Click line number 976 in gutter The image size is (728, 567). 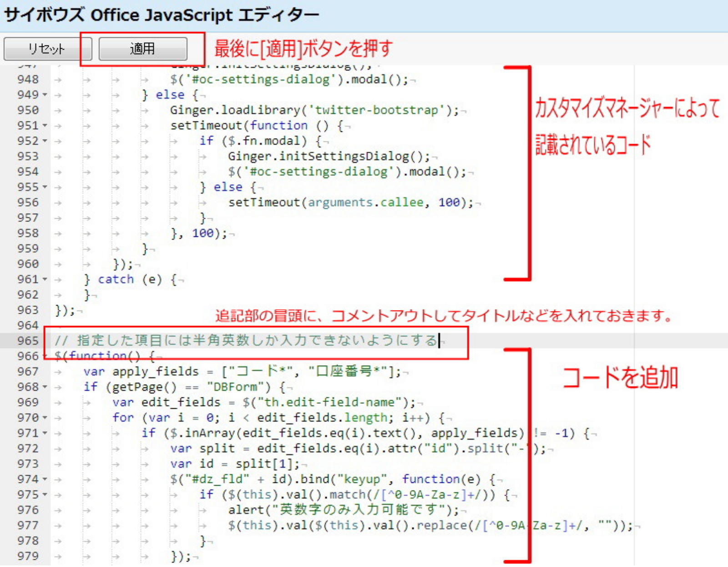pos(28,510)
